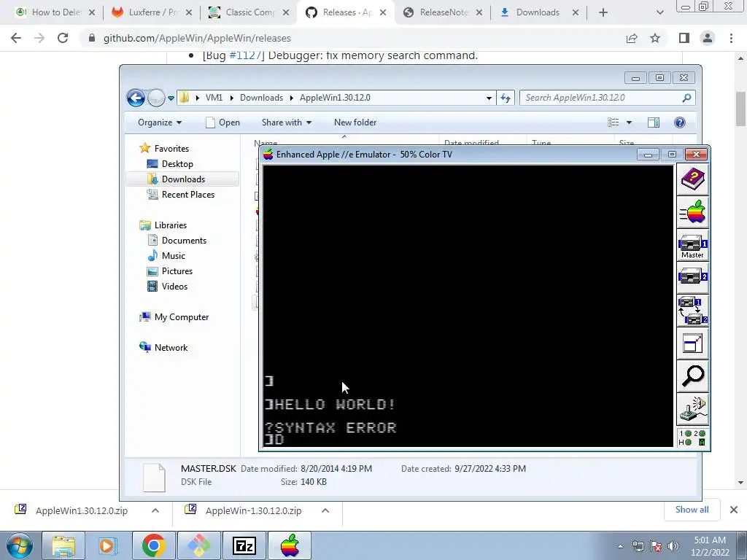Click Show all downloads
Screen dimensions: 747x560
pyautogui.click(x=692, y=510)
